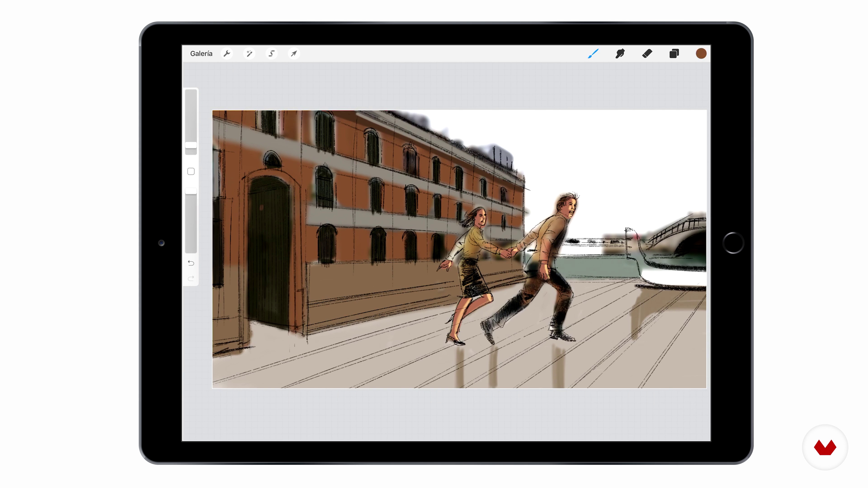
Task: Open the Actions wrench menu
Action: pyautogui.click(x=227, y=54)
